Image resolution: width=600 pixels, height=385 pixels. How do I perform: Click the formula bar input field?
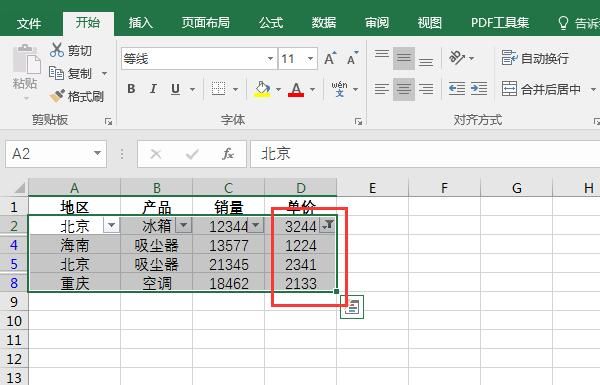coord(425,154)
